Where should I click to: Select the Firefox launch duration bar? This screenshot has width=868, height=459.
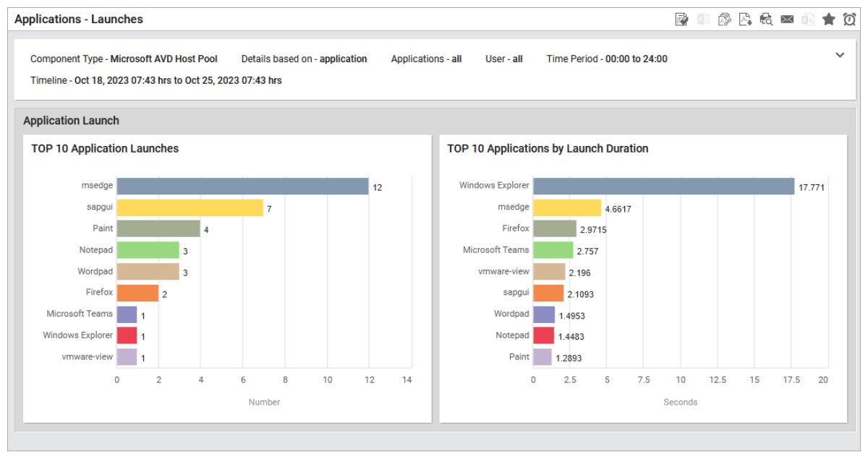pos(556,229)
